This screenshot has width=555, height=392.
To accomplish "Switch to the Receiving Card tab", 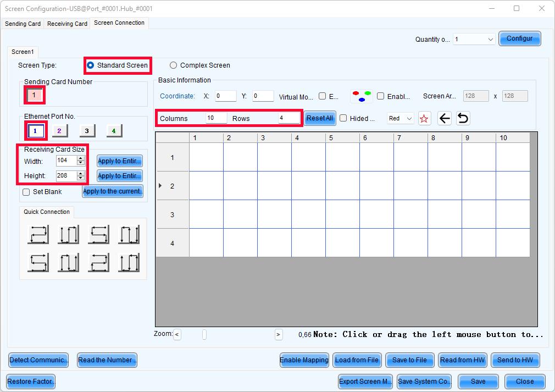I will 67,24.
